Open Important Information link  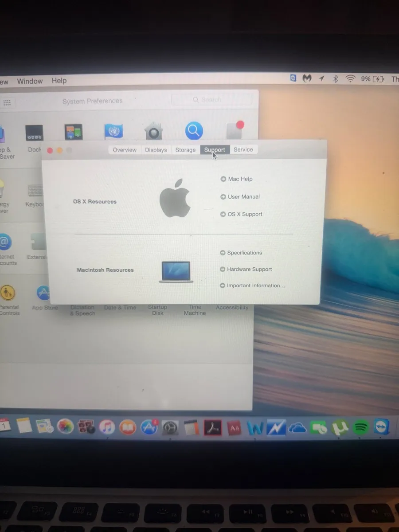click(252, 286)
